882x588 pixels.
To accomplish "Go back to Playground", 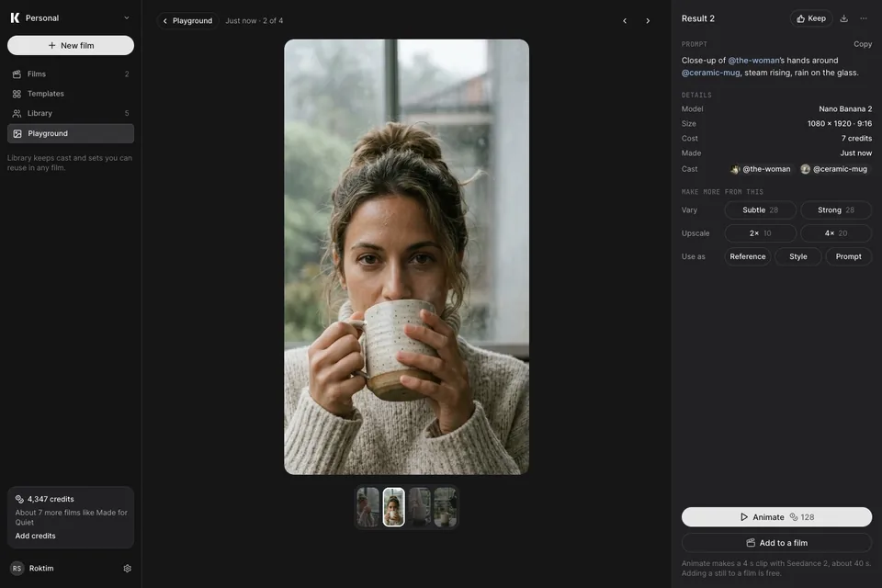I will click(x=187, y=21).
